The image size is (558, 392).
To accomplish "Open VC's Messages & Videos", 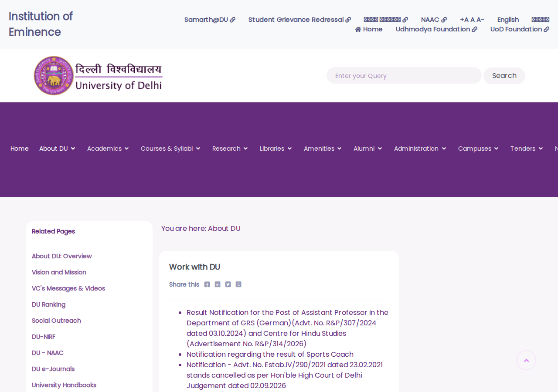I will click(68, 288).
